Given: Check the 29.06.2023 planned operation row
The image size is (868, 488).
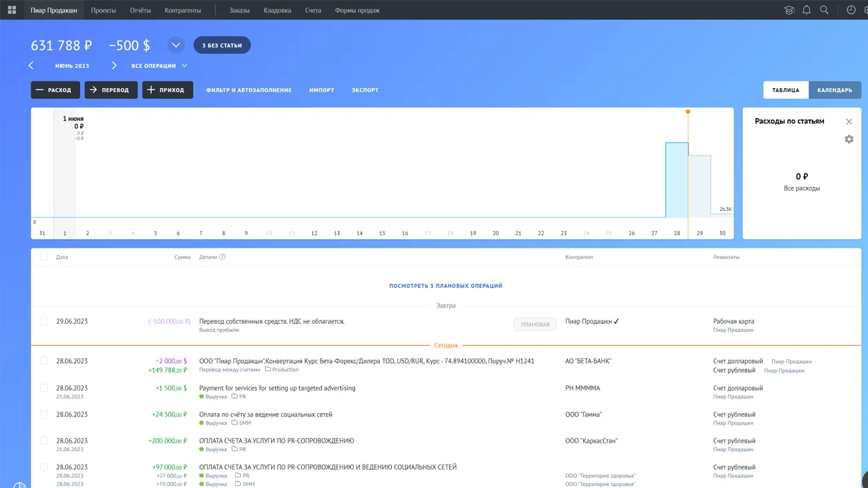Looking at the screenshot, I should pos(44,321).
